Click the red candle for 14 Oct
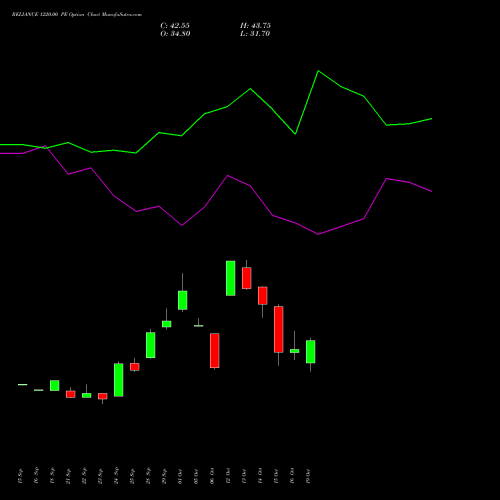This screenshot has height=500, width=500. point(263,295)
